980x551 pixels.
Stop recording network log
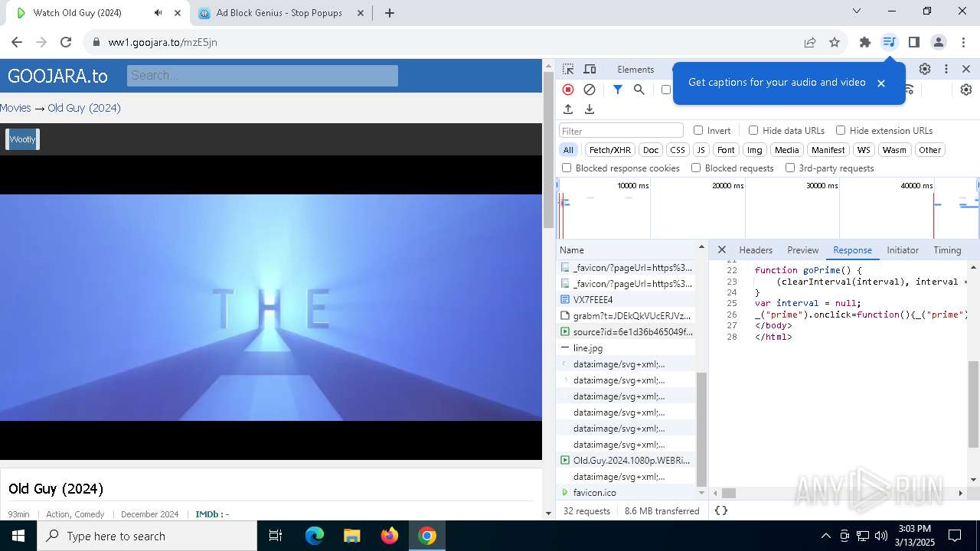click(x=568, y=90)
